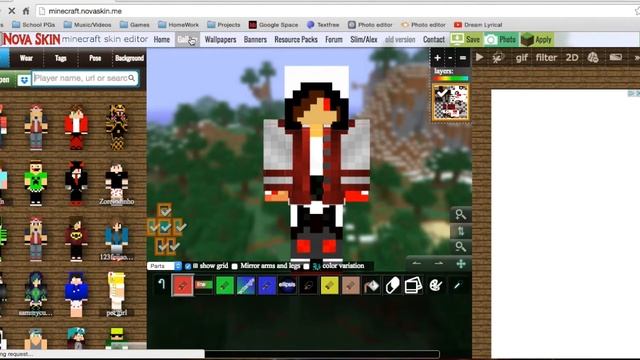Open the Banners link

coord(255,40)
